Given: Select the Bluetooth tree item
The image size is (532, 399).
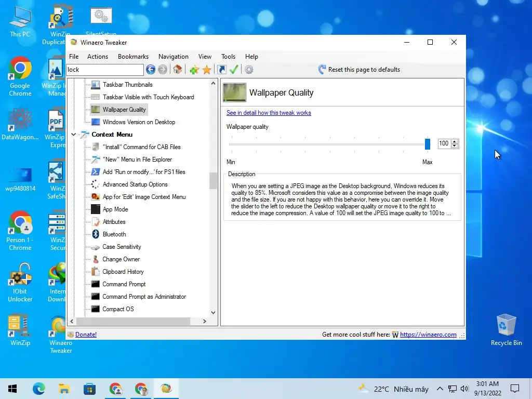Looking at the screenshot, I should click(x=114, y=234).
